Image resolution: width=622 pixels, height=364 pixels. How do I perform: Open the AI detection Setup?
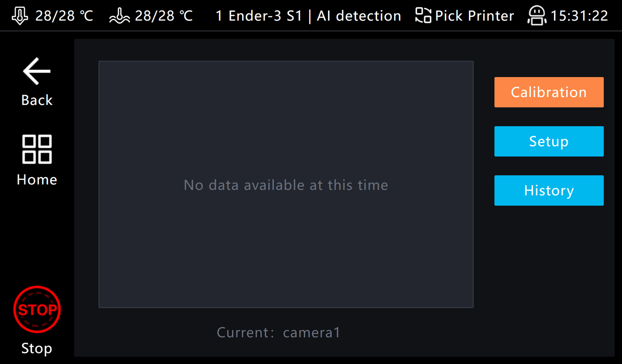pyautogui.click(x=549, y=141)
